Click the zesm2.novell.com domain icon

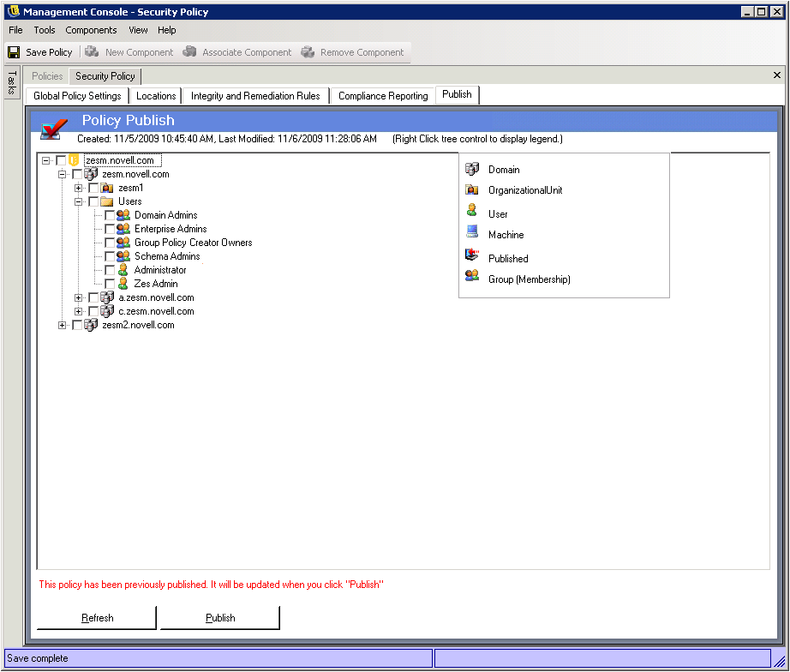pos(91,325)
